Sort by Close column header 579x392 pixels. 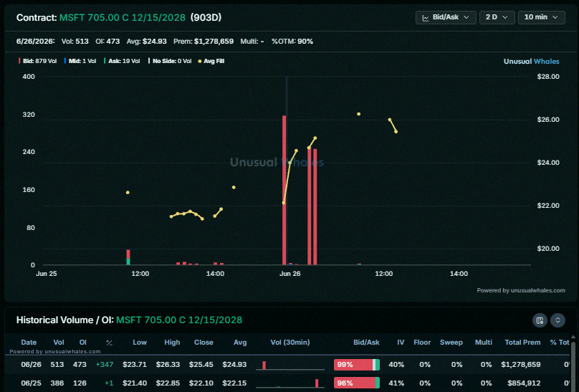click(x=204, y=343)
